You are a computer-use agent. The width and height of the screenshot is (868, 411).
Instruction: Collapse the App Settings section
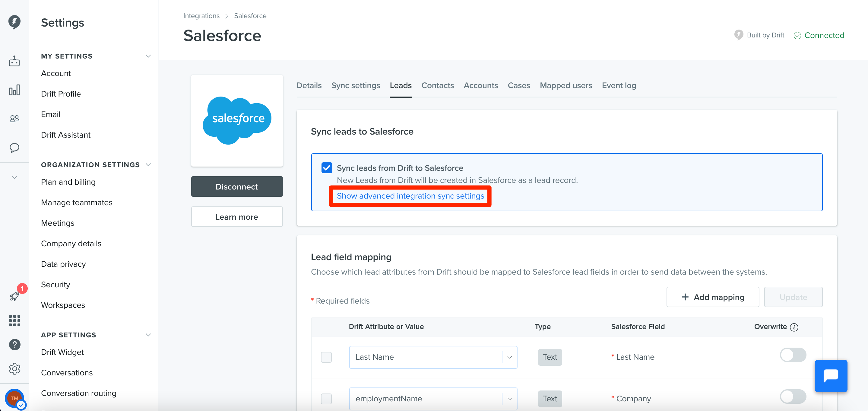148,335
